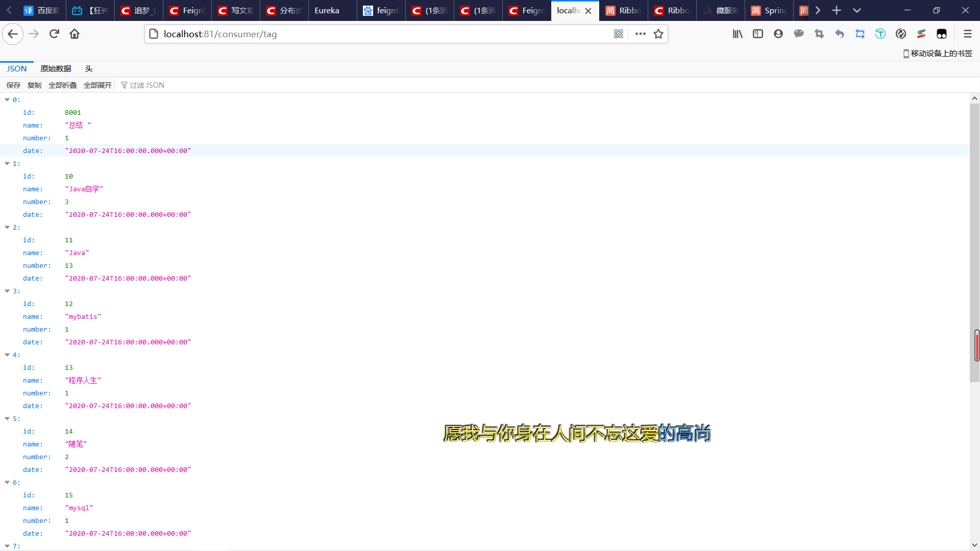Open the Firefox Account icon
The image size is (980, 551).
tap(778, 34)
